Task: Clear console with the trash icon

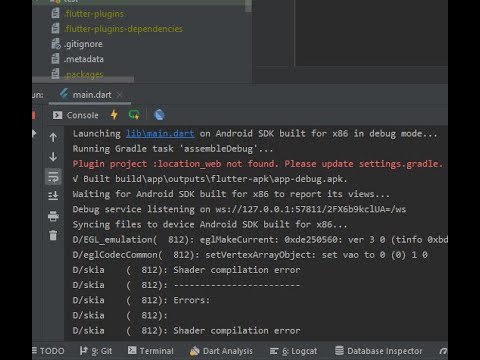Action: pyautogui.click(x=53, y=235)
